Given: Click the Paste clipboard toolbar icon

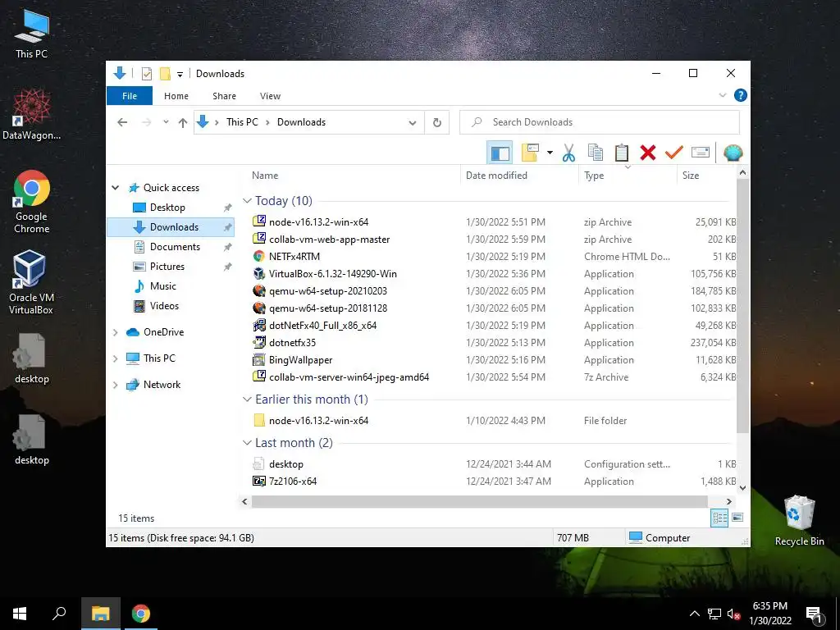Looking at the screenshot, I should point(622,153).
